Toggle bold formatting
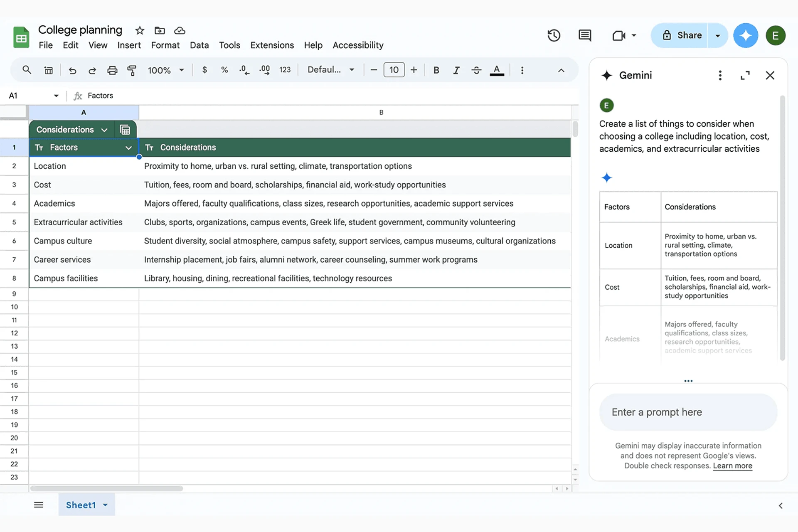The width and height of the screenshot is (798, 532). point(436,70)
